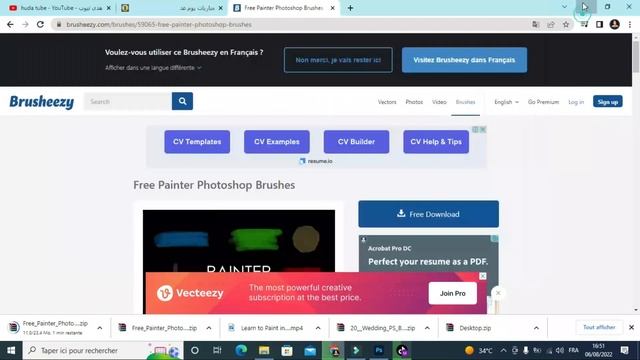The height and width of the screenshot is (360, 640).
Task: Open Chrome three-dot menu
Action: [x=630, y=24]
